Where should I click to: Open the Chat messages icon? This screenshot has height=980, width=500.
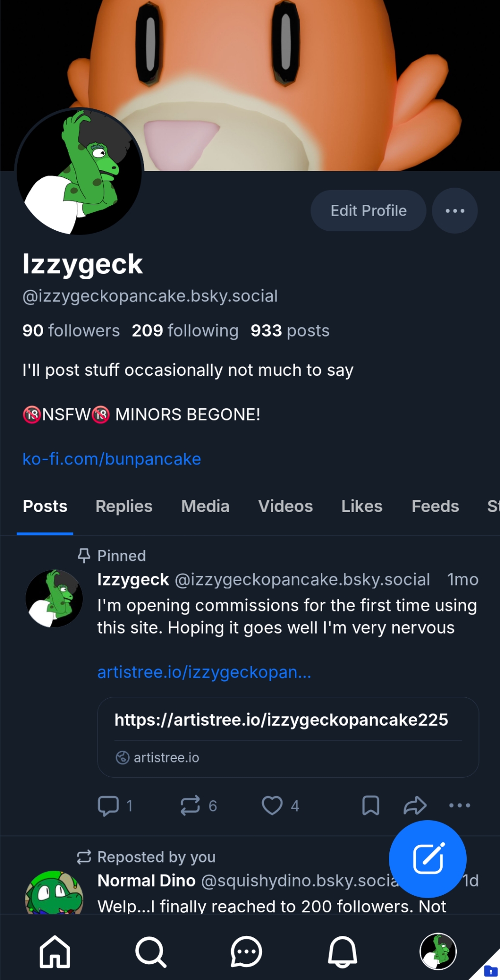click(246, 952)
